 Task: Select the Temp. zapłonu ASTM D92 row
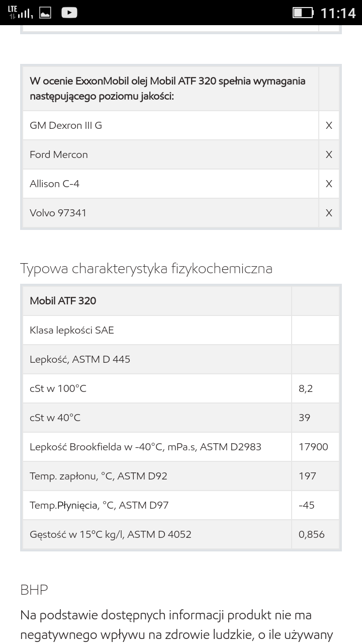coord(181,476)
